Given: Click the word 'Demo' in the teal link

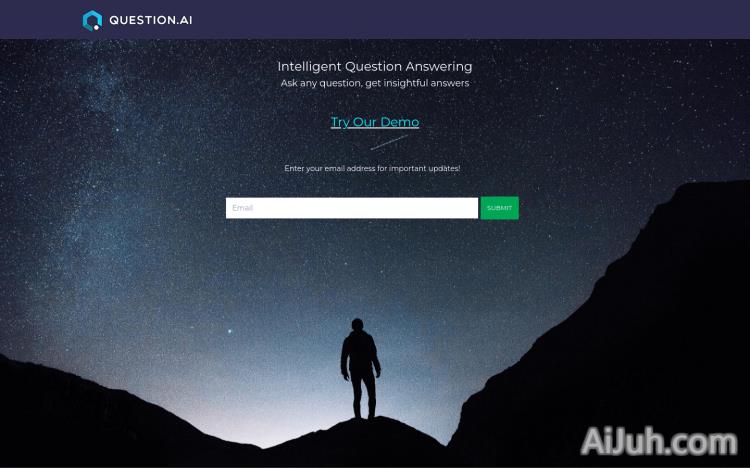Looking at the screenshot, I should point(400,122).
